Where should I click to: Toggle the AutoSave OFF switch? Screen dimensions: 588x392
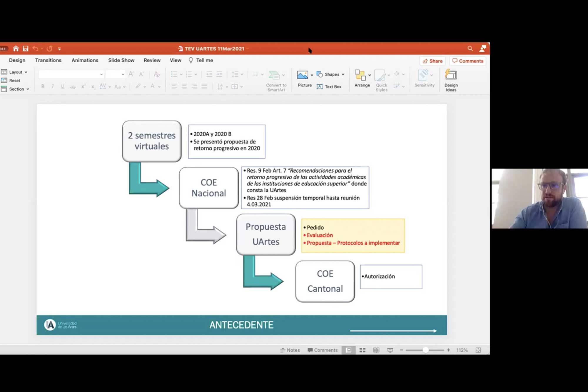coord(4,49)
